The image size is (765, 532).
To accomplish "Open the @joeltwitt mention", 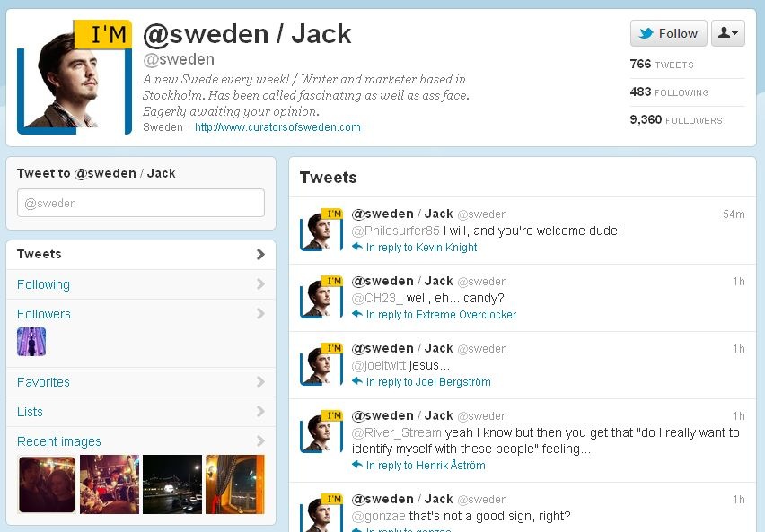I will click(x=379, y=365).
